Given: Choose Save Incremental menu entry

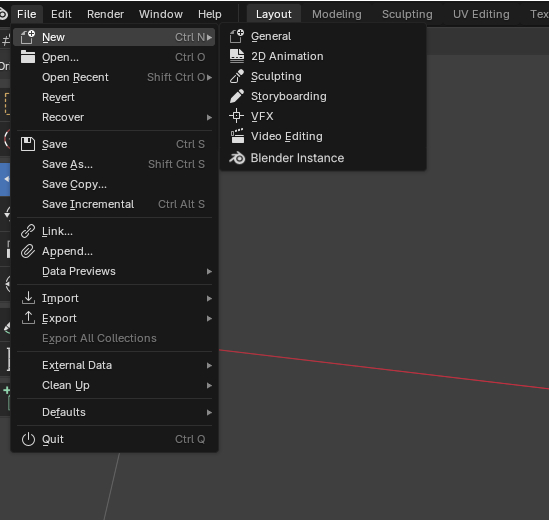Looking at the screenshot, I should [x=114, y=204].
